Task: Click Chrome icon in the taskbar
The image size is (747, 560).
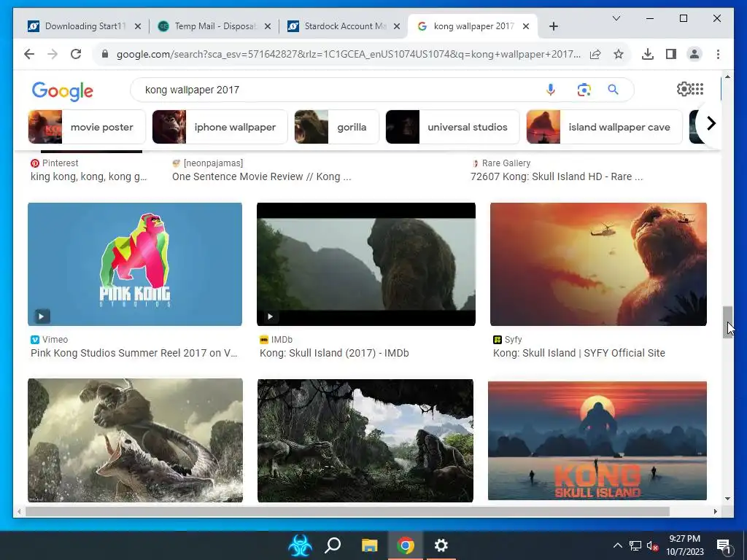Action: [406, 545]
